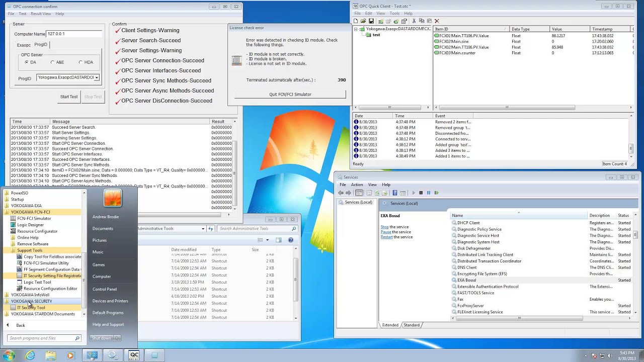The width and height of the screenshot is (644, 362).
Task: Click Forward arrow in Services toolbar
Action: 348,193
